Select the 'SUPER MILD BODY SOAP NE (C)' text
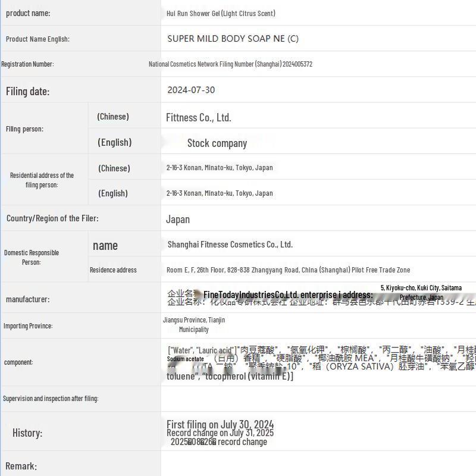Image resolution: width=476 pixels, height=476 pixels. click(233, 39)
